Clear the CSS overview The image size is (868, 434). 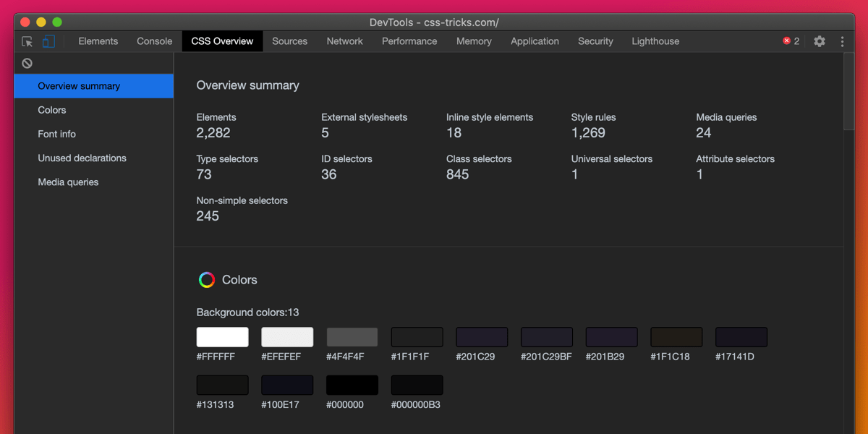[x=27, y=63]
